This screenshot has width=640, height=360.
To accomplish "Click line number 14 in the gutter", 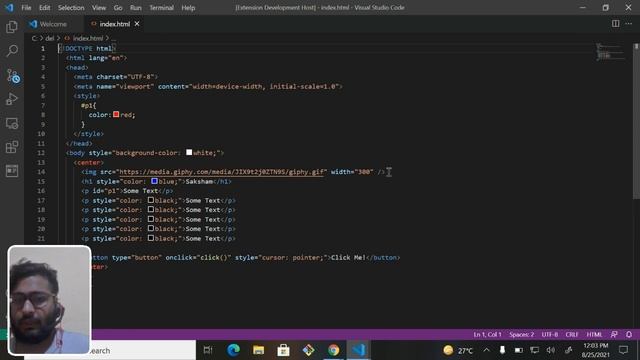I will 41,172.
